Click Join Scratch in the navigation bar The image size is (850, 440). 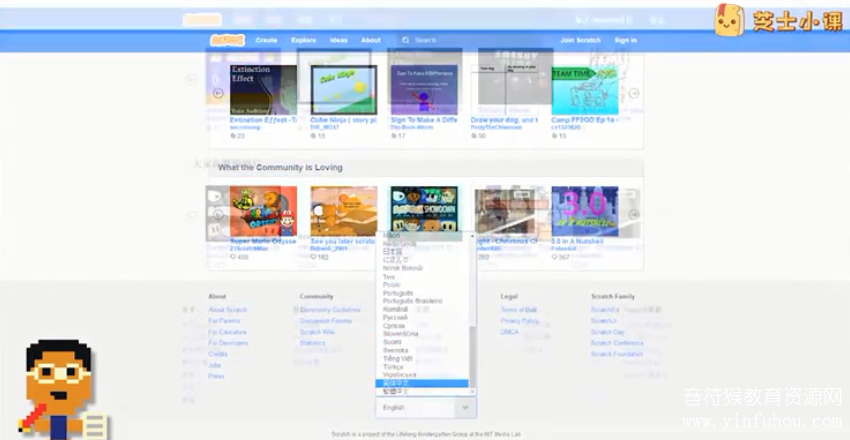point(581,40)
